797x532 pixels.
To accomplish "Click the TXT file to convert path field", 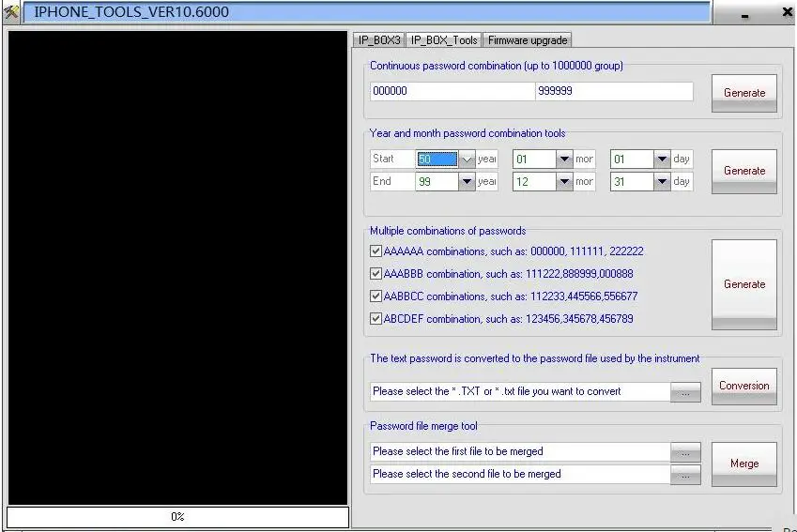I will 520,391.
